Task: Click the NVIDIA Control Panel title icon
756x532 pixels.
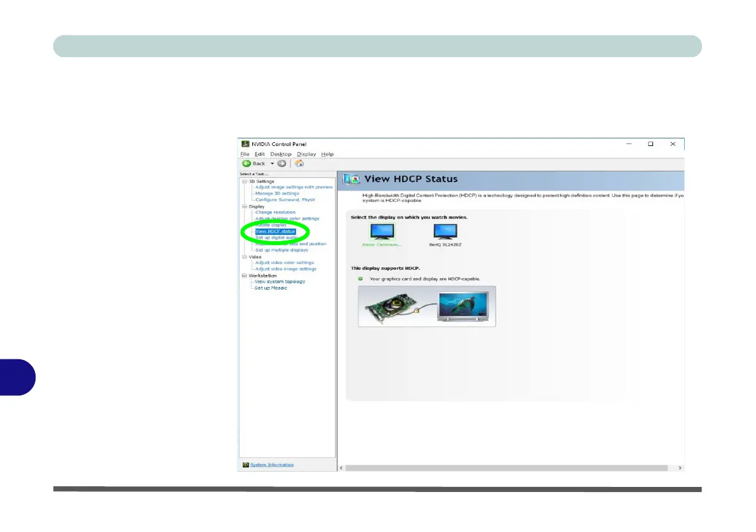Action: 245,143
